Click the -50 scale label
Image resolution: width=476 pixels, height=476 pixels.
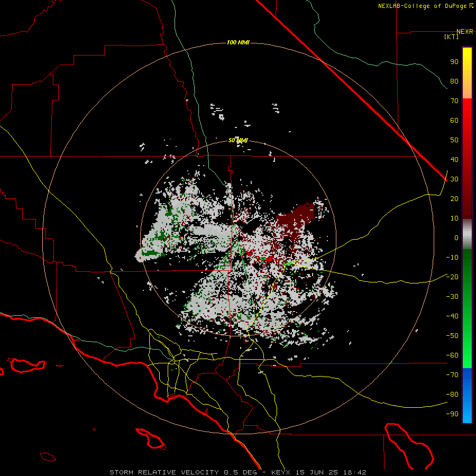coord(452,336)
